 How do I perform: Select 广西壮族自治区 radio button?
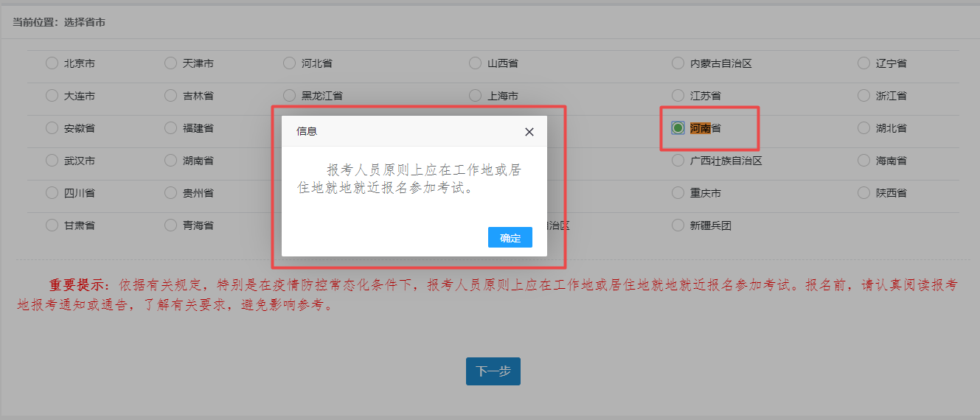[678, 161]
